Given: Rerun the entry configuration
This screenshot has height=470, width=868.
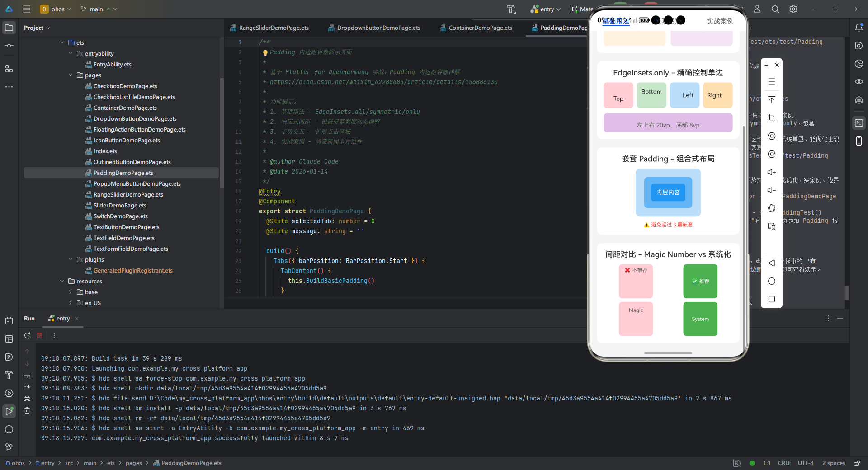Looking at the screenshot, I should point(28,335).
